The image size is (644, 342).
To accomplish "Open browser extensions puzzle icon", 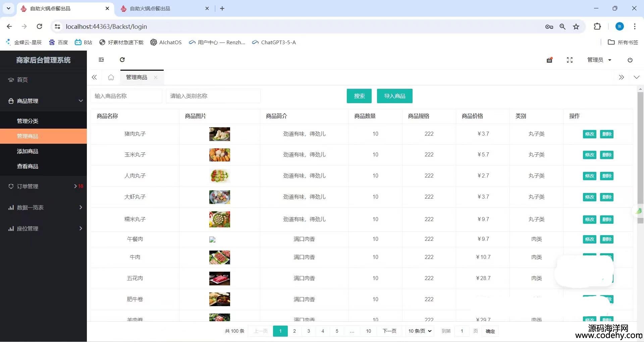I will [597, 26].
